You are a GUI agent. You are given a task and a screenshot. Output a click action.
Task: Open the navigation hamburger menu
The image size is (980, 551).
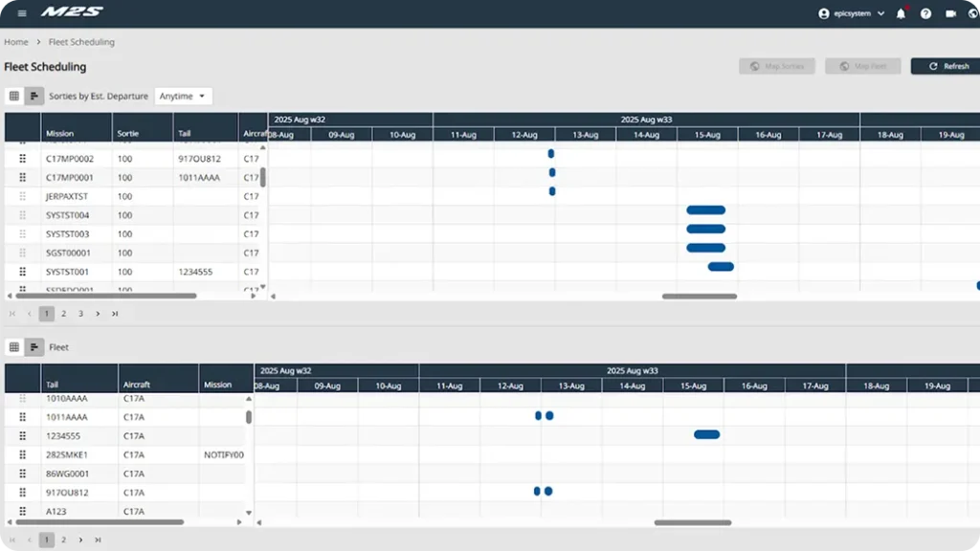point(19,13)
